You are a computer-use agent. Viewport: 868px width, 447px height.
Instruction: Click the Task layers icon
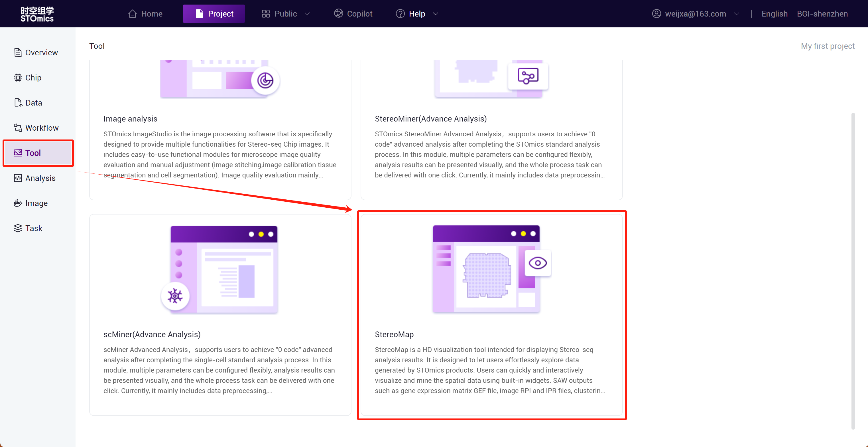(18, 228)
